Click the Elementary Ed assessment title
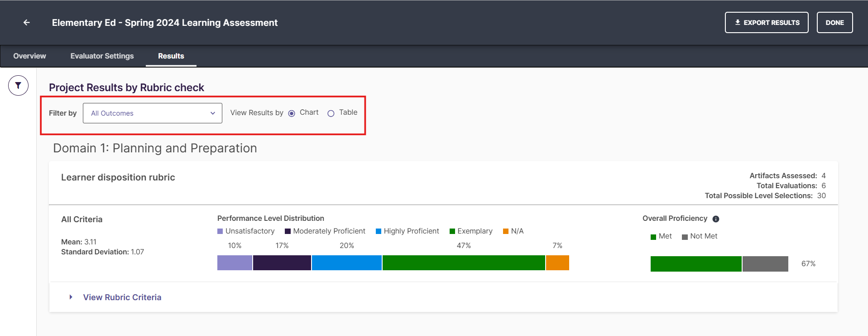Screen dimensions: 868x336 pyautogui.click(x=165, y=23)
